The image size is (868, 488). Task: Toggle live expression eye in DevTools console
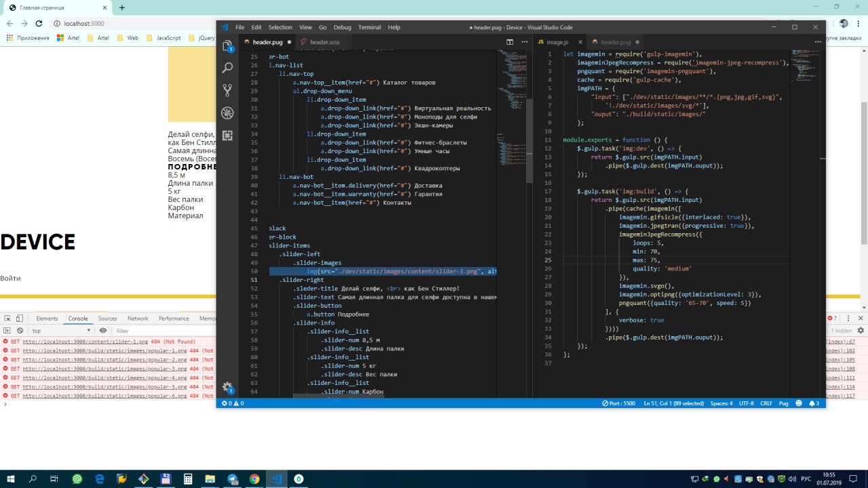tap(103, 331)
